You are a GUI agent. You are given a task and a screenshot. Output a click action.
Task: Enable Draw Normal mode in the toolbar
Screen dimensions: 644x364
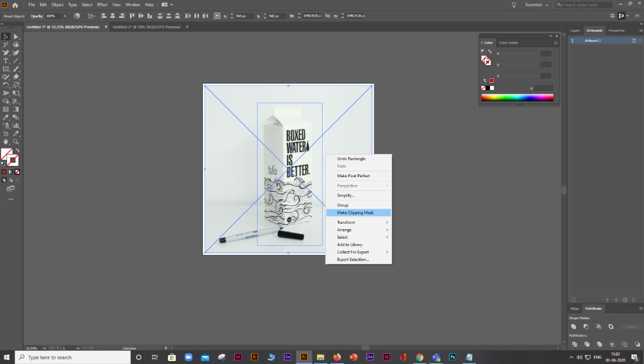coord(4,180)
